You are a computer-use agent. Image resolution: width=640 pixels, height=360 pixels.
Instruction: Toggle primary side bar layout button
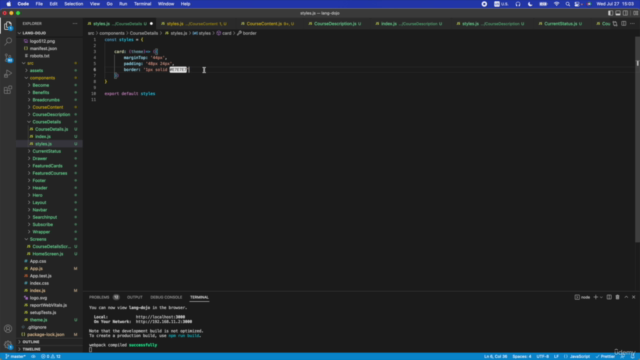pos(610,13)
